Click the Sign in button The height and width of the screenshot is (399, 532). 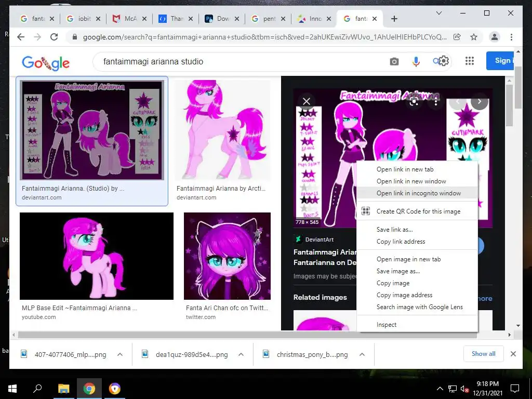pyautogui.click(x=500, y=61)
